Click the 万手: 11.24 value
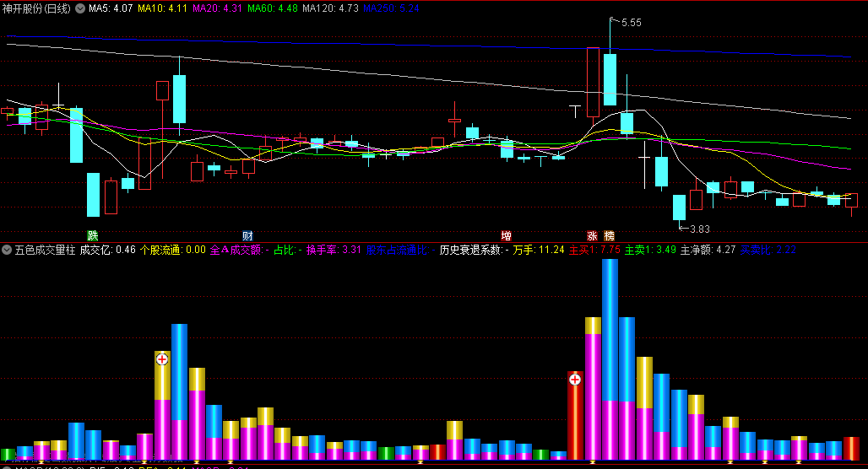 click(539, 250)
